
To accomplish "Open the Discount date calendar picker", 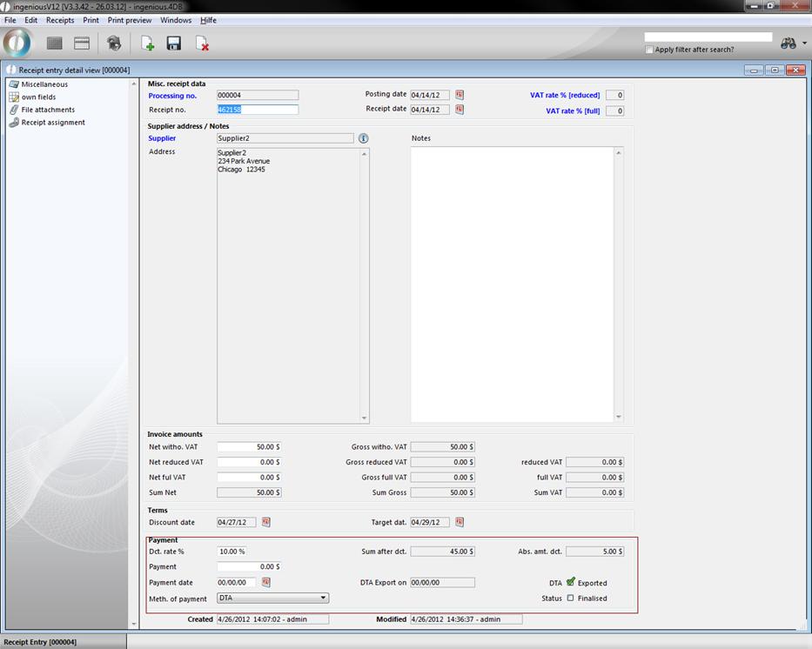I will coord(266,522).
